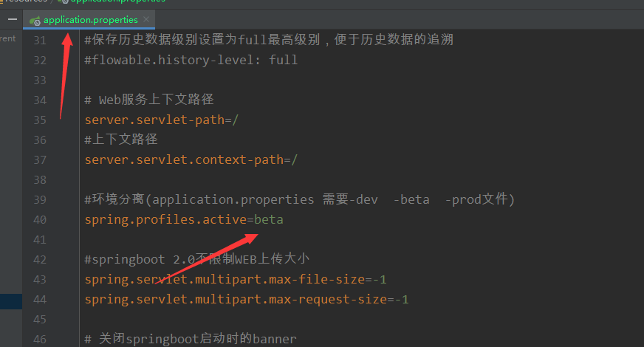Image resolution: width=644 pixels, height=347 pixels.
Task: Click the max-request-size property line
Action: [246, 300]
